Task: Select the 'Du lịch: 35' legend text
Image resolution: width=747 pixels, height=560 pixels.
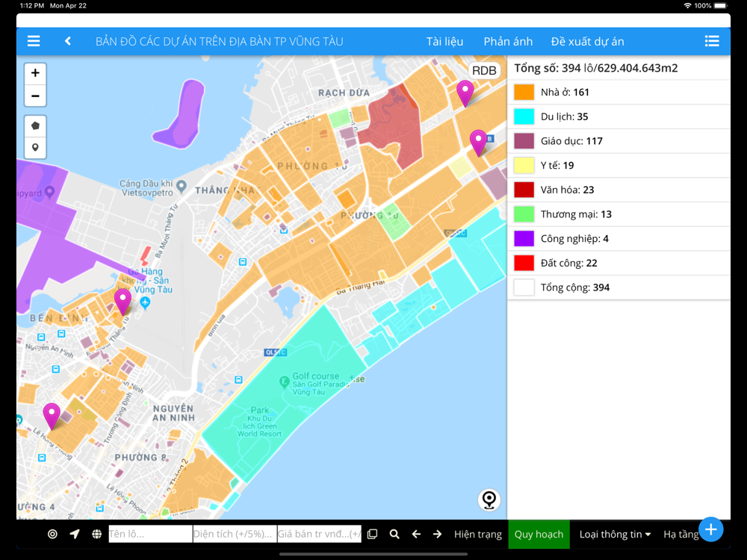Action: click(564, 116)
